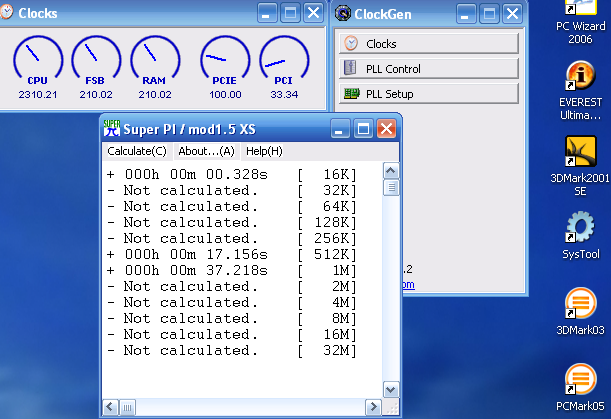
Task: Click the 512K result row 17.156s
Action: tap(231, 254)
